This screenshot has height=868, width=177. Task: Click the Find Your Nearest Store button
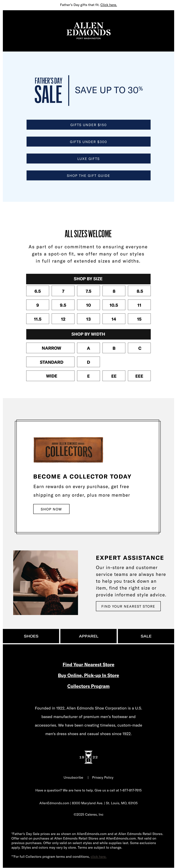tap(128, 606)
